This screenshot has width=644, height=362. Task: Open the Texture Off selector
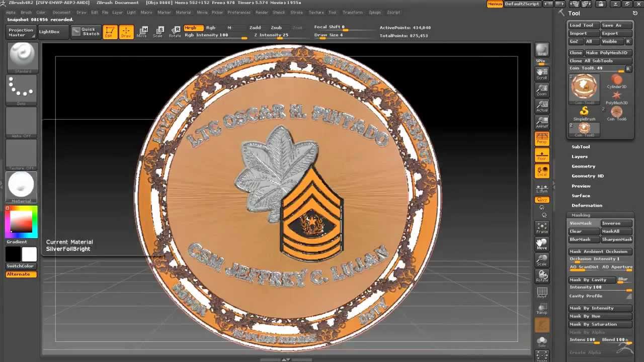point(21,154)
